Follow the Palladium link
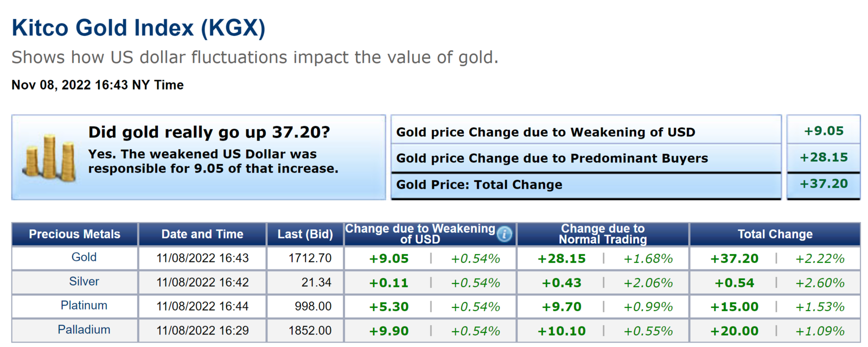The height and width of the screenshot is (347, 868). 84,330
